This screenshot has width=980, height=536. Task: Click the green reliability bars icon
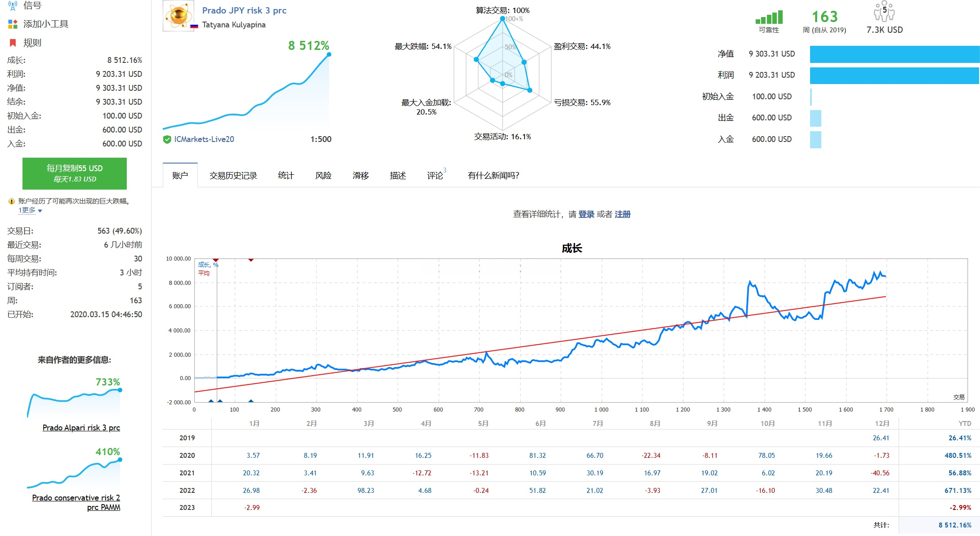(769, 18)
